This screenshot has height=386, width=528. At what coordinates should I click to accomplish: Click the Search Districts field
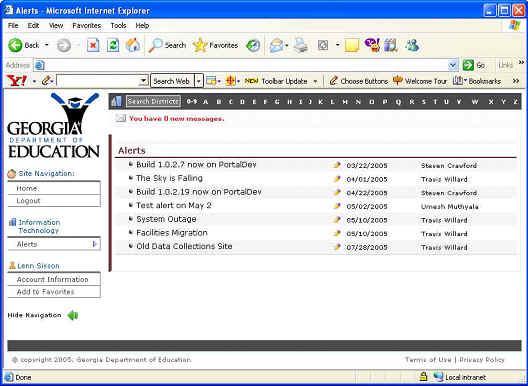[153, 101]
